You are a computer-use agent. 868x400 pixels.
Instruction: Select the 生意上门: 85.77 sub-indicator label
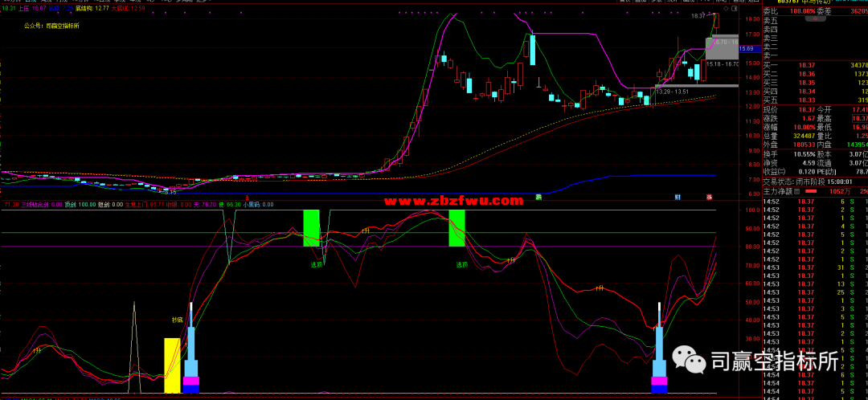[x=144, y=204]
